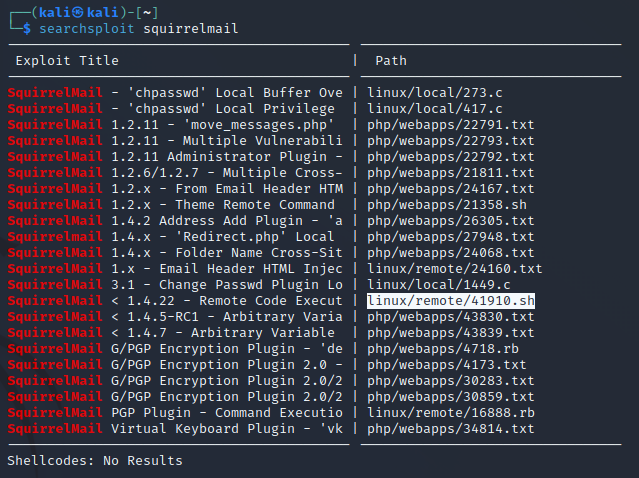This screenshot has height=478, width=639.
Task: Click path php/webapps/43839.txt
Action: pyautogui.click(x=451, y=333)
